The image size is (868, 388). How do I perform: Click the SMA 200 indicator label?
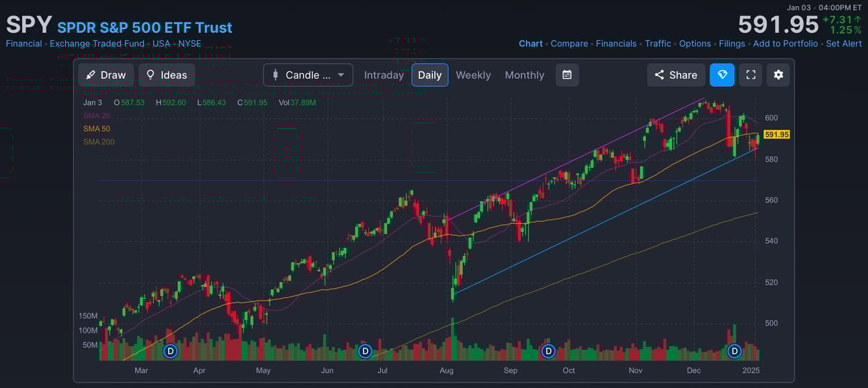tap(99, 142)
